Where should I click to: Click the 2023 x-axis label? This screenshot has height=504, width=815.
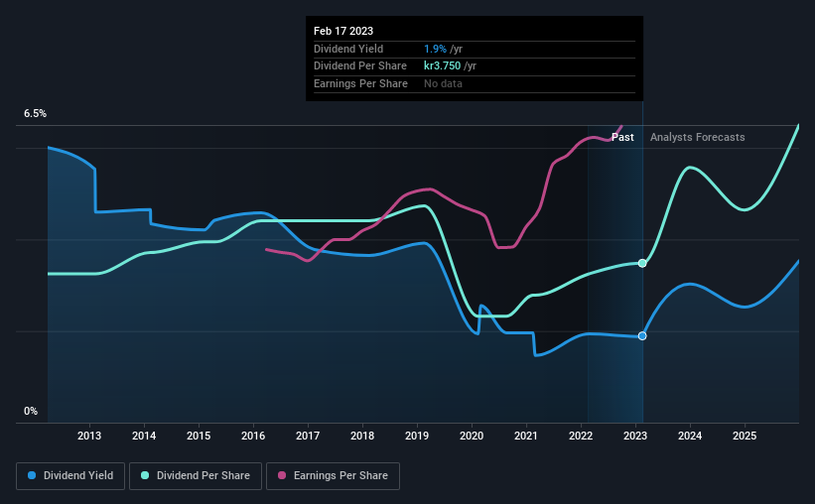[x=635, y=436]
